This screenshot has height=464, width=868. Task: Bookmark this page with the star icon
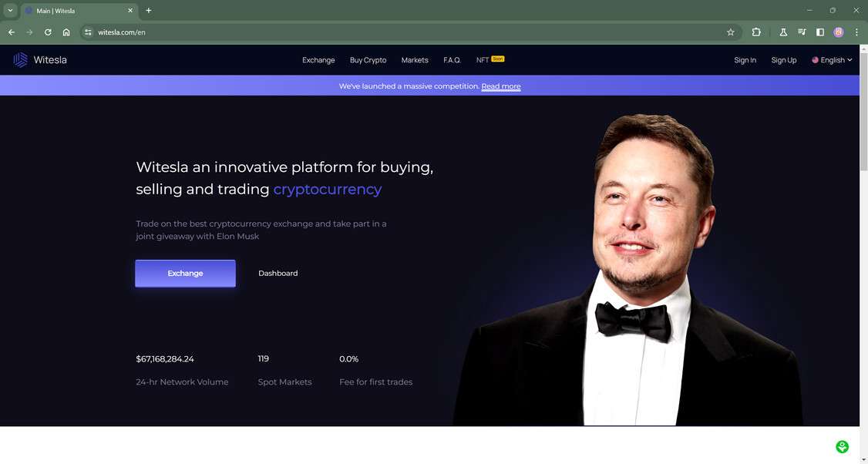coord(731,32)
